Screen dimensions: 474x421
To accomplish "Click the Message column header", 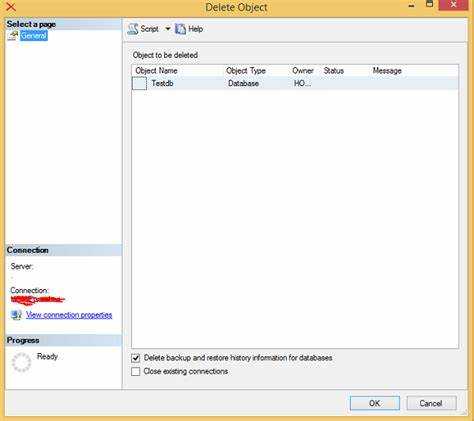I will 387,71.
